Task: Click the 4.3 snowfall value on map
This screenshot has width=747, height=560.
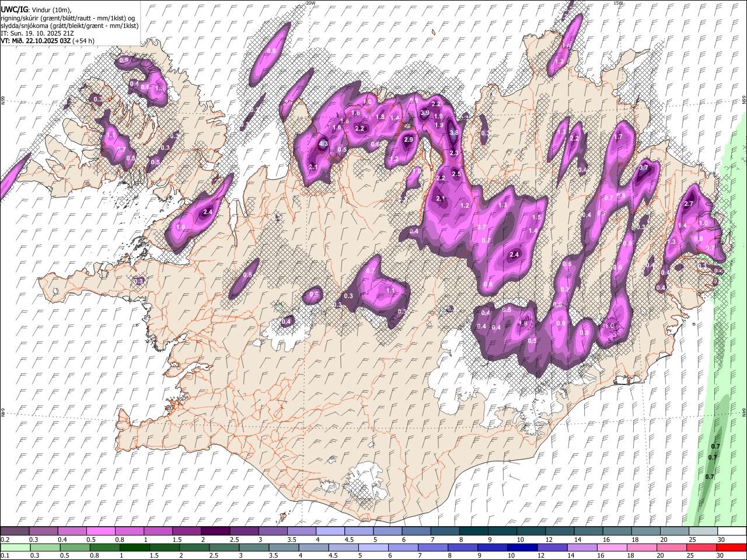Action: tap(323, 143)
